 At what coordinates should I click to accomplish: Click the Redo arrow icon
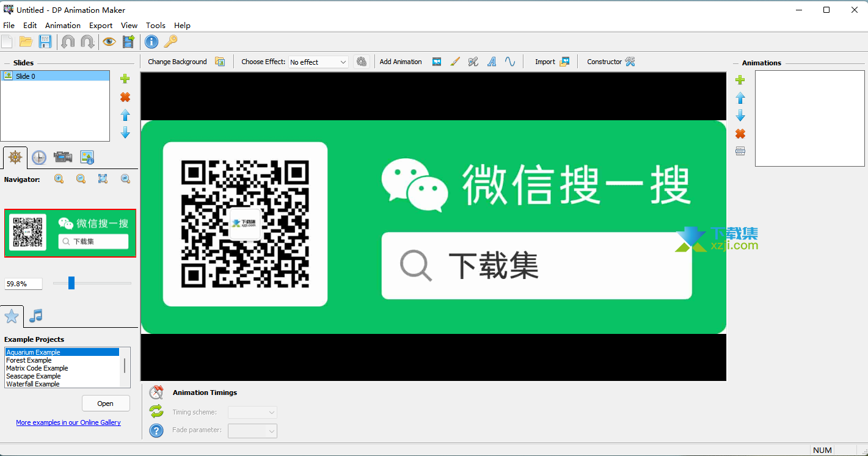tap(87, 42)
